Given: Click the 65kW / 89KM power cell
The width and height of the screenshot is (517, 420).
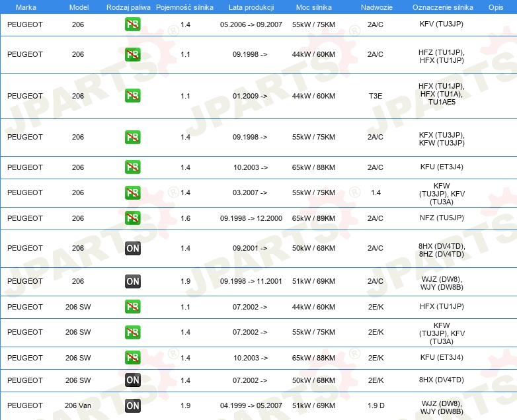Looking at the screenshot, I should pos(313,218).
